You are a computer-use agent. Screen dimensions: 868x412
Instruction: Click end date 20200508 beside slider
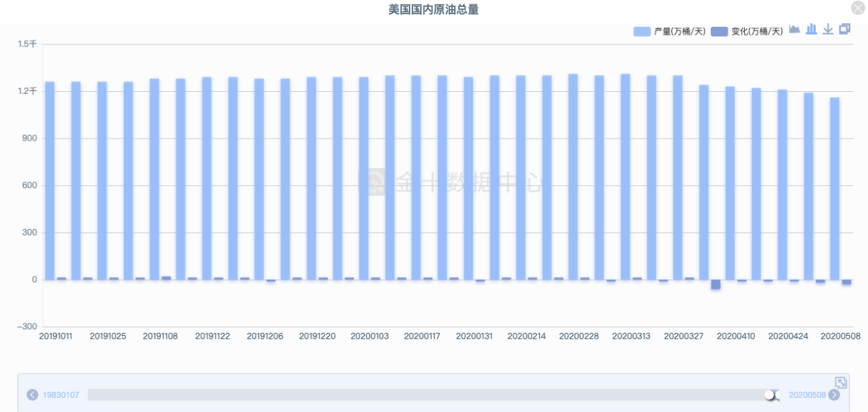[x=807, y=395]
